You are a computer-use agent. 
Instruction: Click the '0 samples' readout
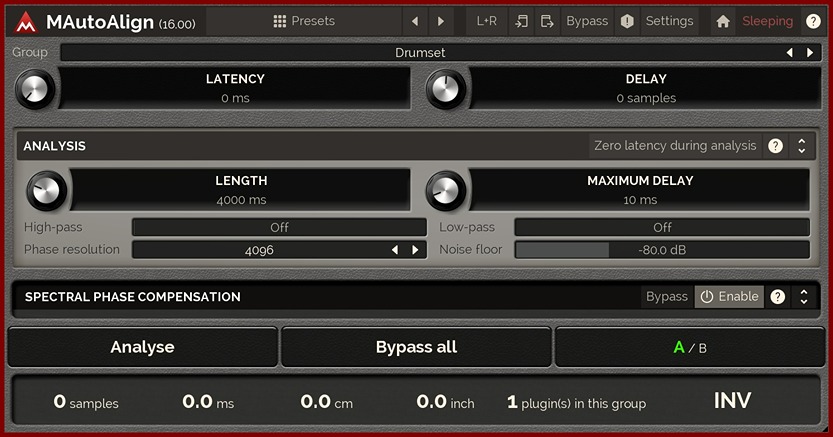point(86,402)
